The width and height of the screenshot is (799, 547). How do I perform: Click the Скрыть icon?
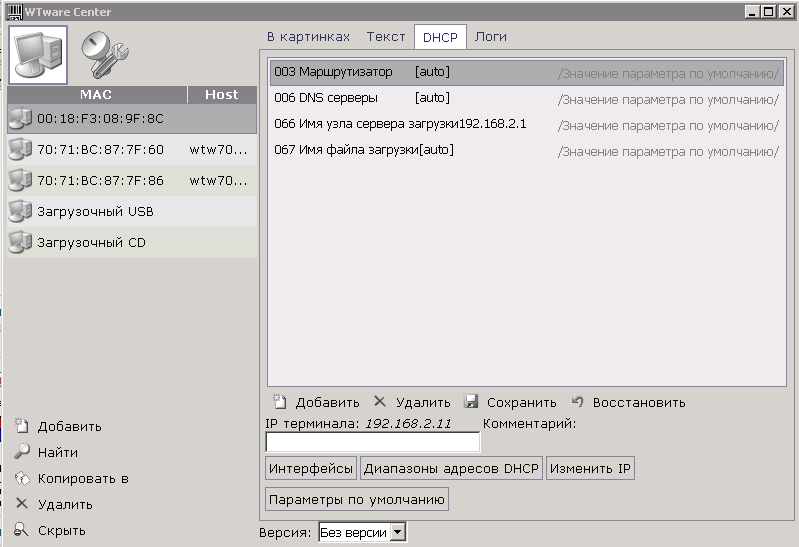[22, 530]
